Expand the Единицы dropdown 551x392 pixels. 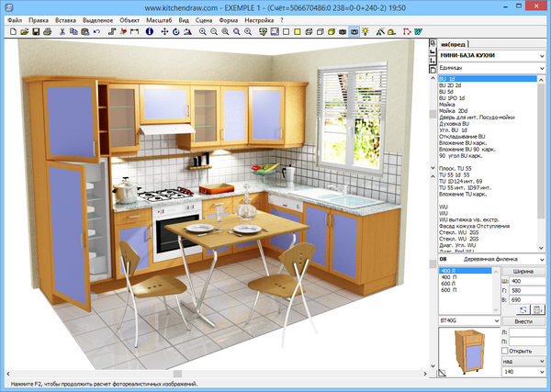(543, 68)
